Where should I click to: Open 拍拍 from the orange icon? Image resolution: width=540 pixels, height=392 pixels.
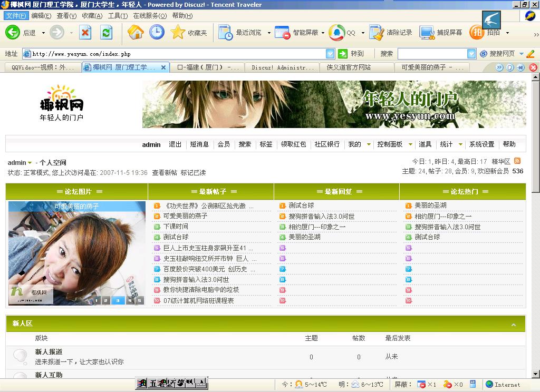477,33
